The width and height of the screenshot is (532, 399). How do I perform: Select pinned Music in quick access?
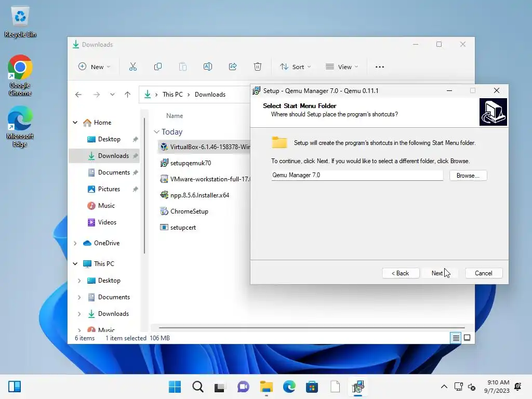[x=106, y=206]
